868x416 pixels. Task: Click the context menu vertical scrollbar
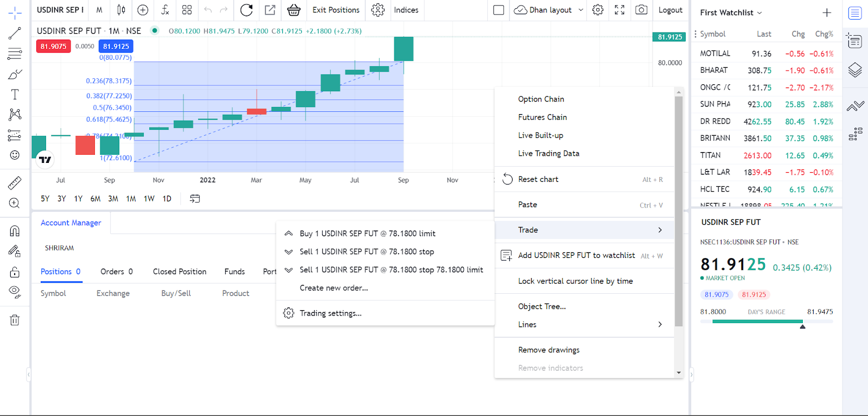[x=679, y=212]
